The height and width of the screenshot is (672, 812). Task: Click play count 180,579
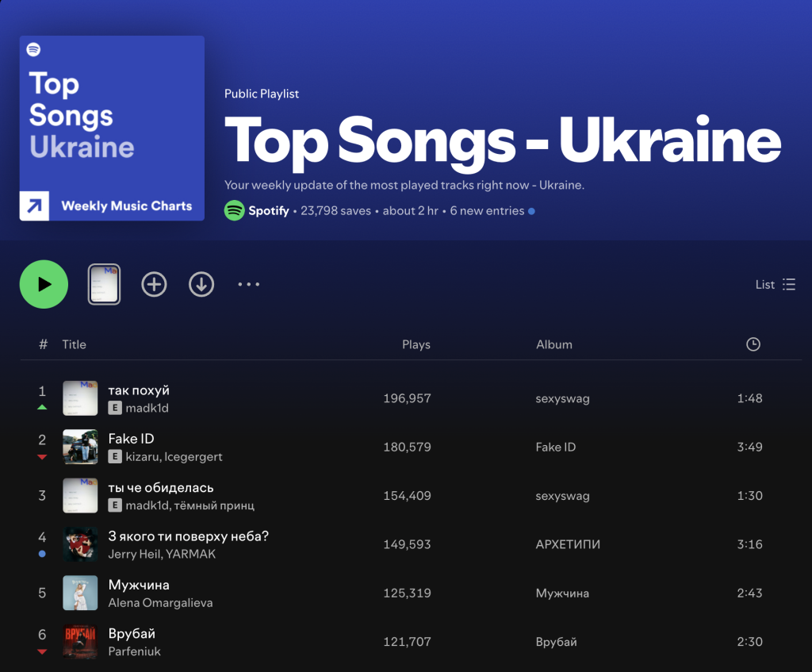point(407,447)
